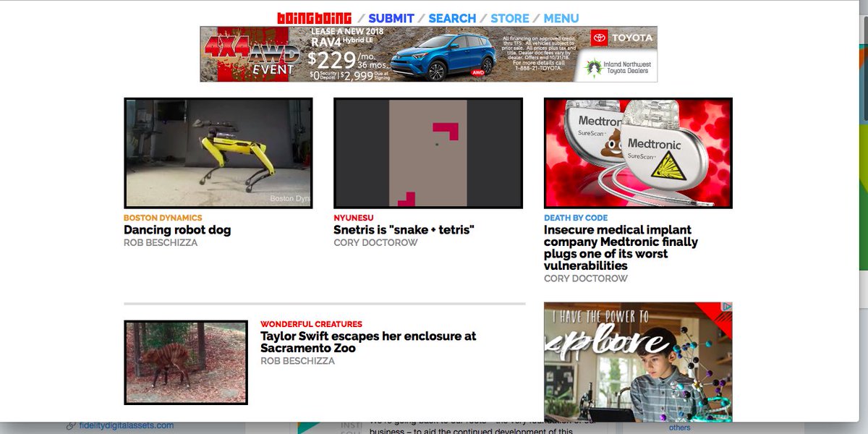The height and width of the screenshot is (434, 868).
Task: Open the MENU item
Action: tap(561, 18)
